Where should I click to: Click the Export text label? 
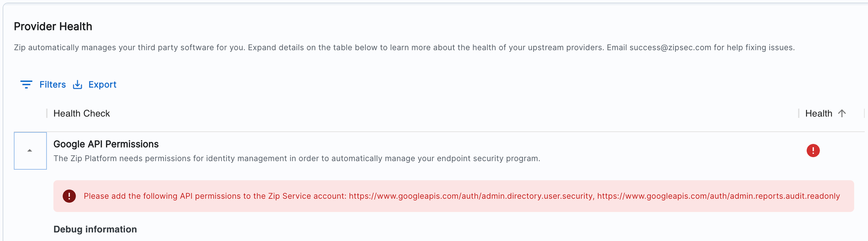(x=102, y=84)
